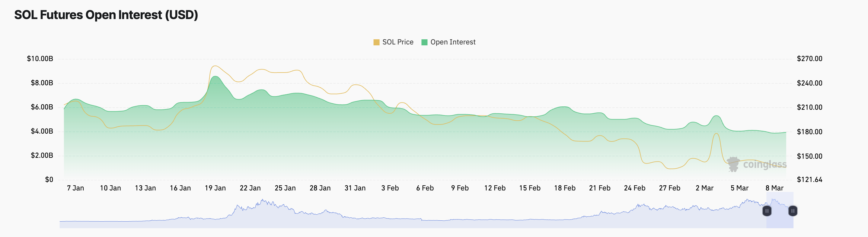Click the $270.00 right axis label
Screen dimensions: 868x237
[809, 59]
